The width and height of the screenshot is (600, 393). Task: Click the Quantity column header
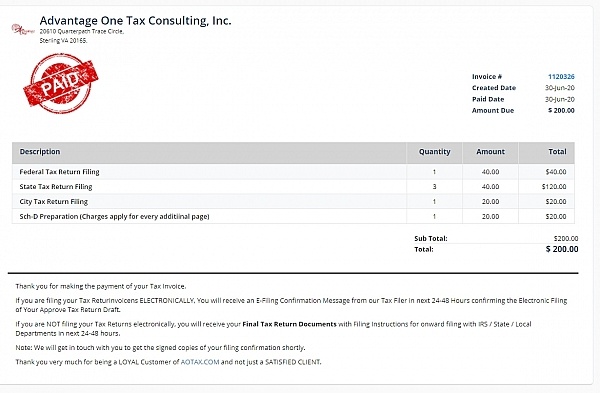[x=434, y=152]
